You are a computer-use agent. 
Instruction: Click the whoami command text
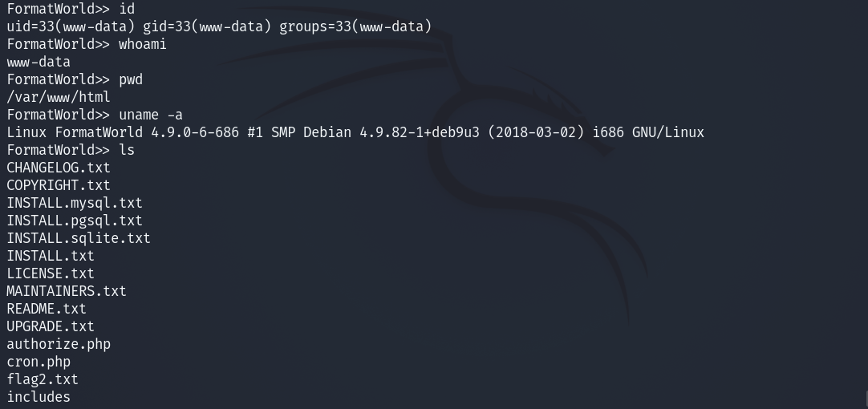pos(143,44)
